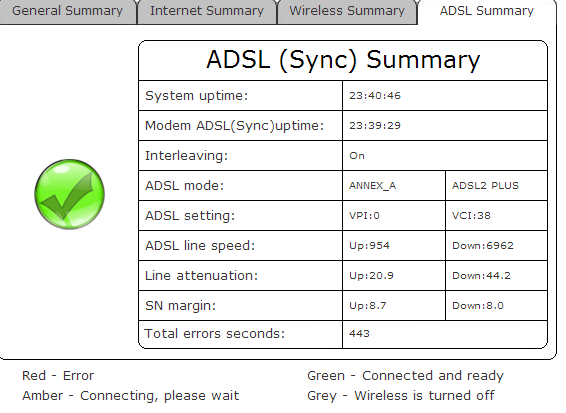Screen dimensions: 566x413
Task: Click the Up:954 line speed cell
Action: (x=394, y=245)
